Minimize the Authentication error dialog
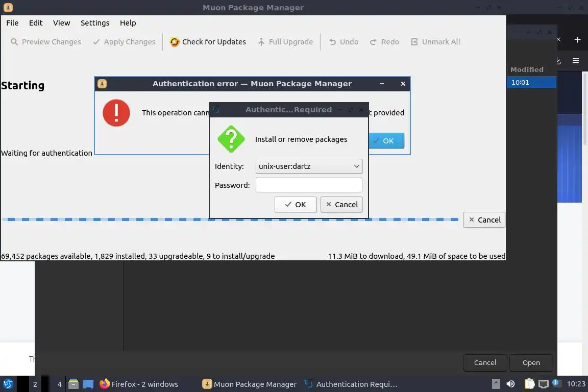588x392 pixels. pyautogui.click(x=382, y=84)
